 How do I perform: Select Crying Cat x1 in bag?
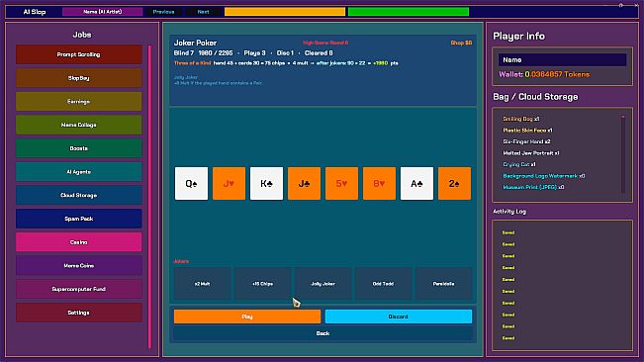click(x=519, y=164)
